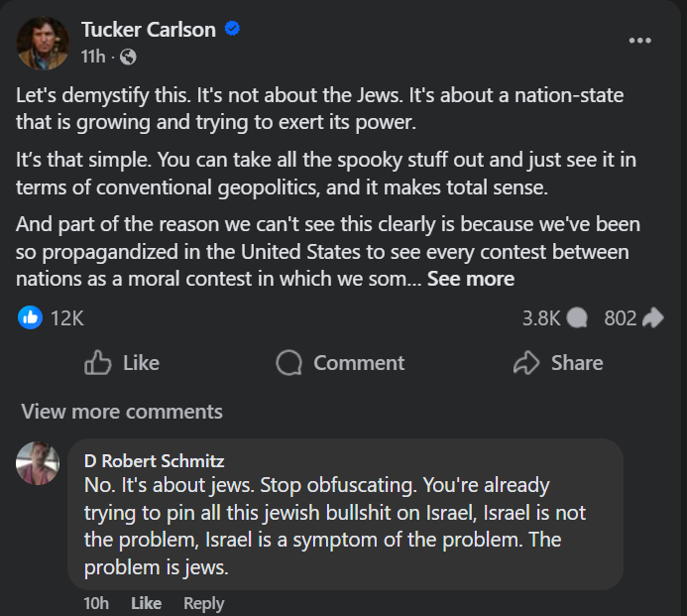
Task: Click the public audience globe icon
Action: (127, 58)
